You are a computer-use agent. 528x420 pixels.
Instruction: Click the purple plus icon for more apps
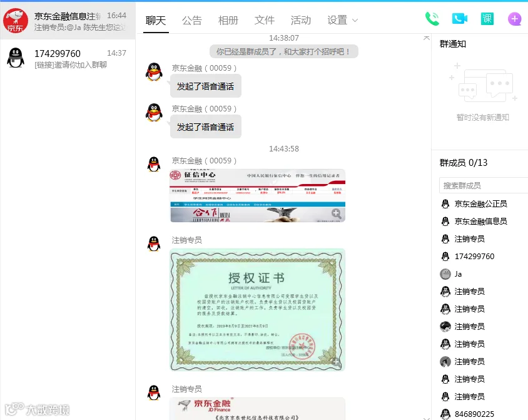pyautogui.click(x=514, y=19)
